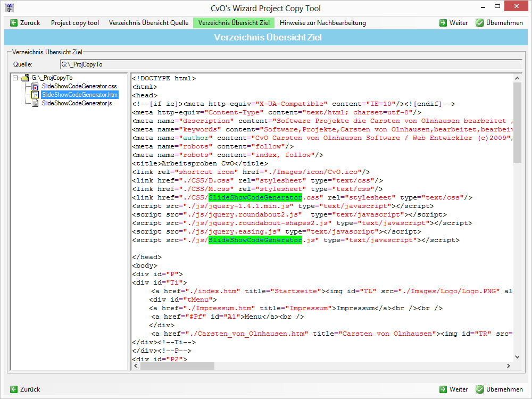Click the Übernehmen checkmark icon in top toolbar

480,23
